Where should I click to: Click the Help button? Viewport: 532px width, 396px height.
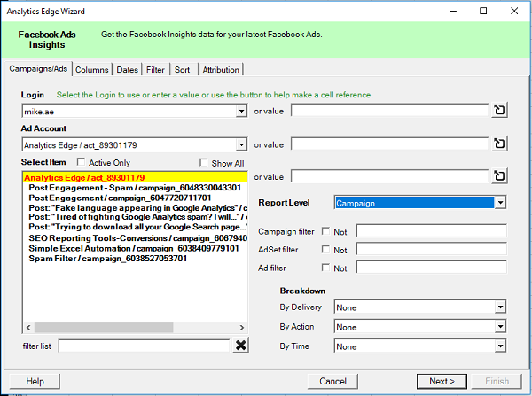pos(35,382)
